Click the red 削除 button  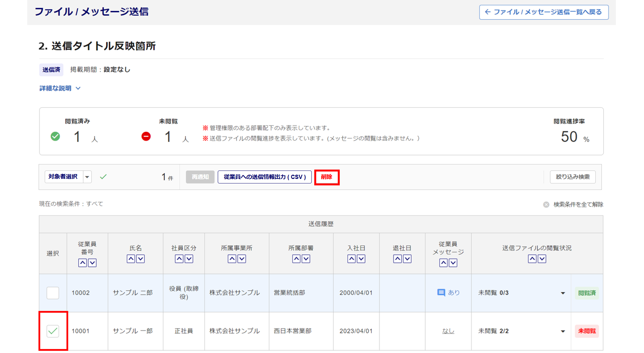tap(327, 177)
